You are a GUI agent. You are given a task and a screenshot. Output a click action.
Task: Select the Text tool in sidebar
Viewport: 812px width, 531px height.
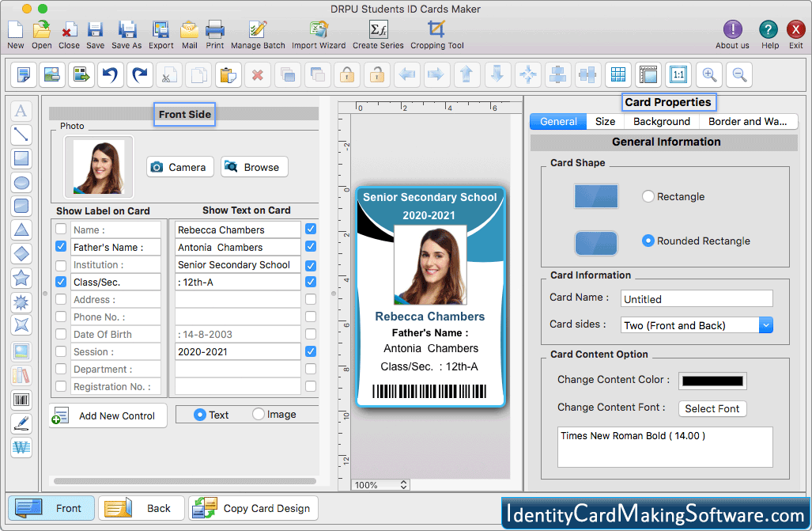coord(21,111)
